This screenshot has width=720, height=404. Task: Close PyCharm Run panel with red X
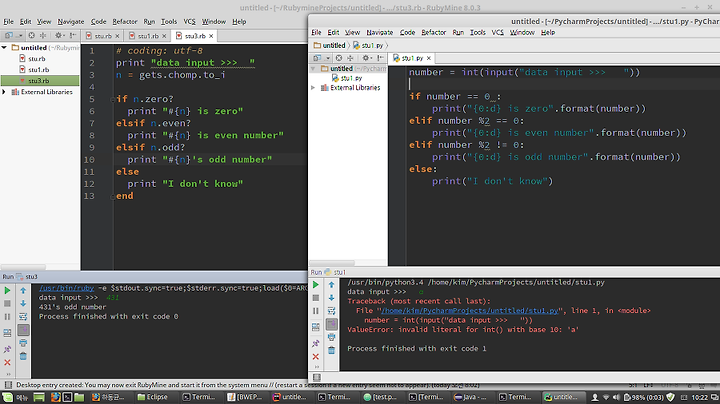316,357
